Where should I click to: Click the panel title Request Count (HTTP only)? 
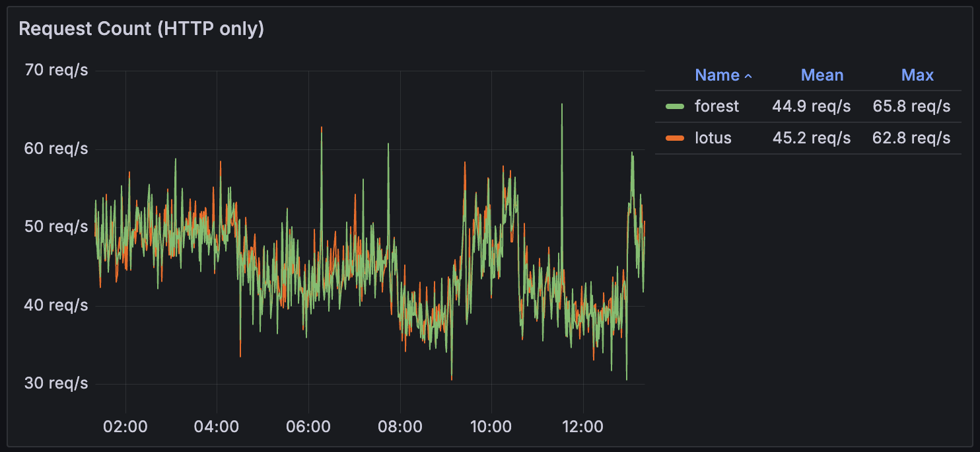coord(141,29)
